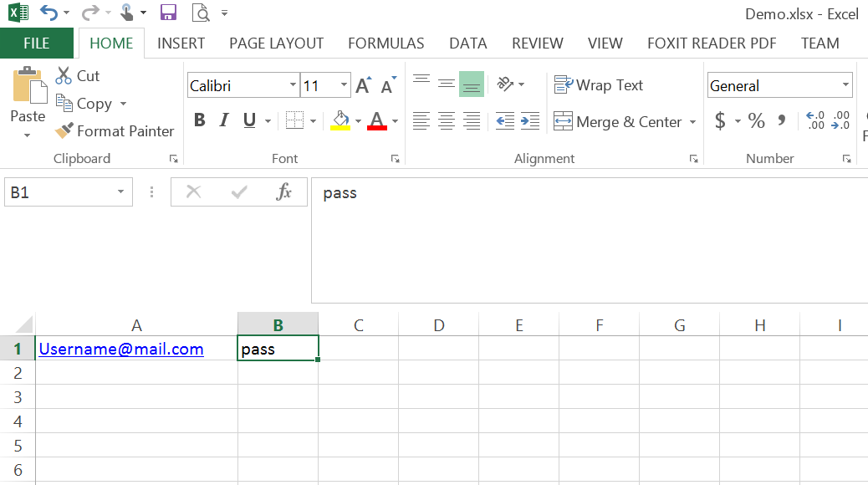Click the Increase Font Size icon
The width and height of the screenshot is (868, 485).
coord(362,84)
